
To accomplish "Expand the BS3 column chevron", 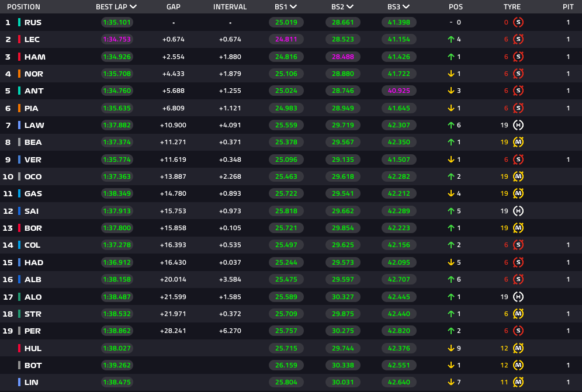I will click(x=406, y=7).
